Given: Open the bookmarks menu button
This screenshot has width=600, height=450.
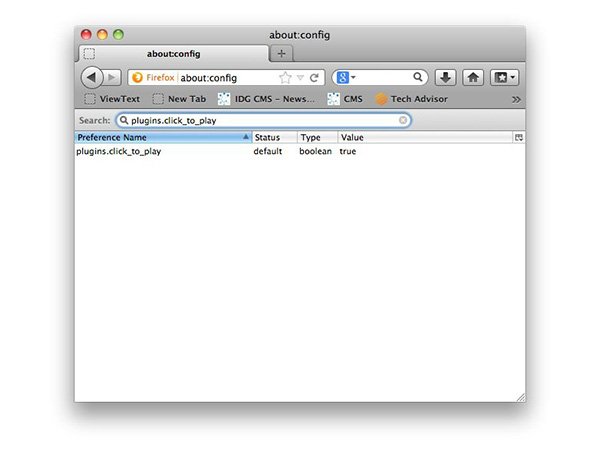Looking at the screenshot, I should [504, 78].
